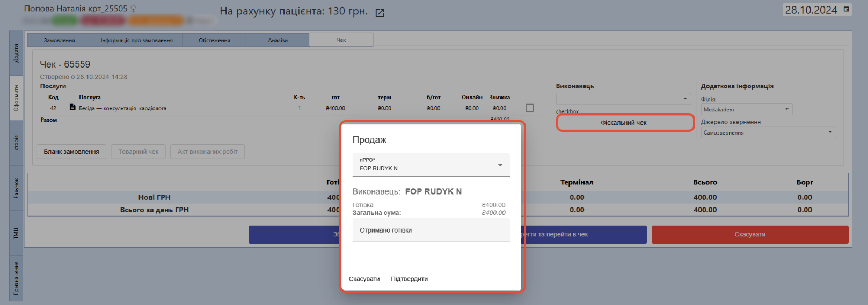Click patient name 'Попова Наталія крт_25505'
The image size is (868, 305).
point(76,9)
